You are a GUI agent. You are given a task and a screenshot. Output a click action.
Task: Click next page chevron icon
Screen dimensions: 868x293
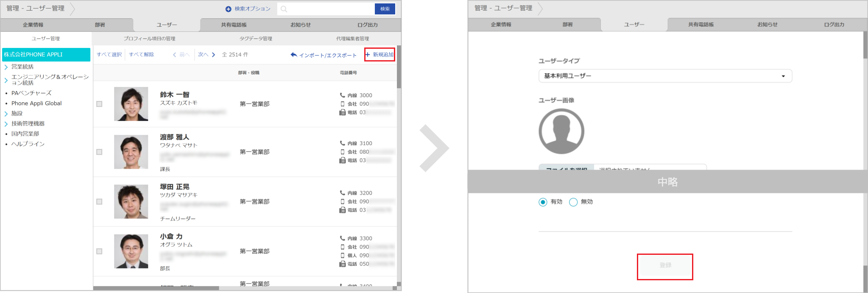[213, 55]
